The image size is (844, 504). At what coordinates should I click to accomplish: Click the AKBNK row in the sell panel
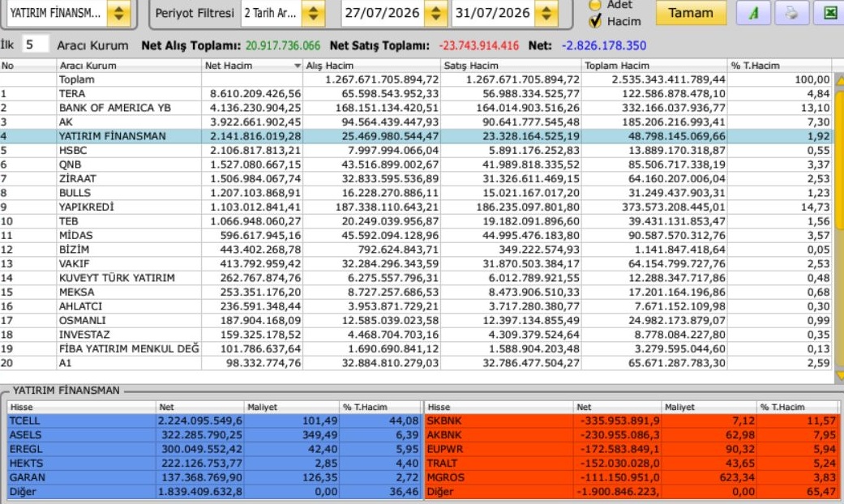[x=632, y=434]
